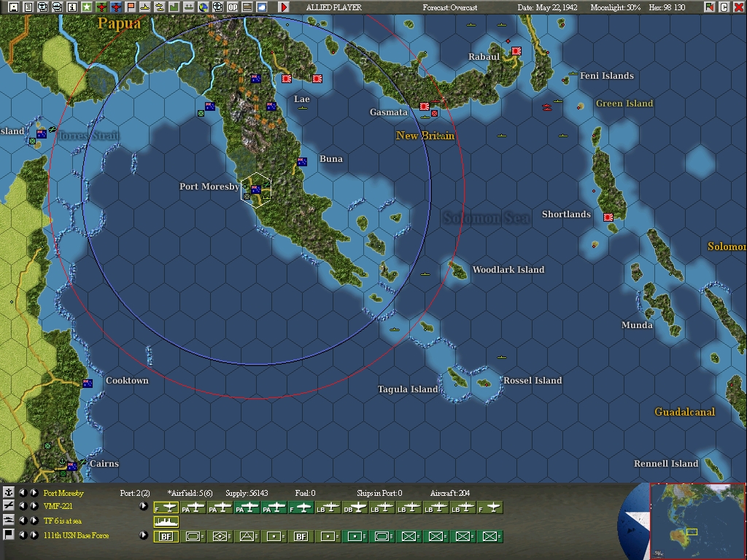Open 'TF 6 is at sea' link

[63, 521]
